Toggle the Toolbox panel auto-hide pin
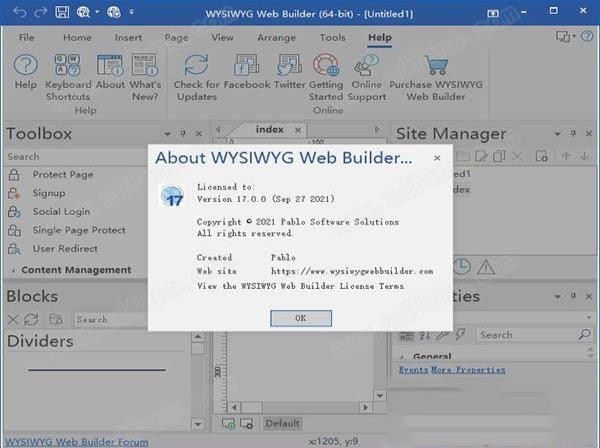The height and width of the screenshot is (448, 600). tap(183, 133)
